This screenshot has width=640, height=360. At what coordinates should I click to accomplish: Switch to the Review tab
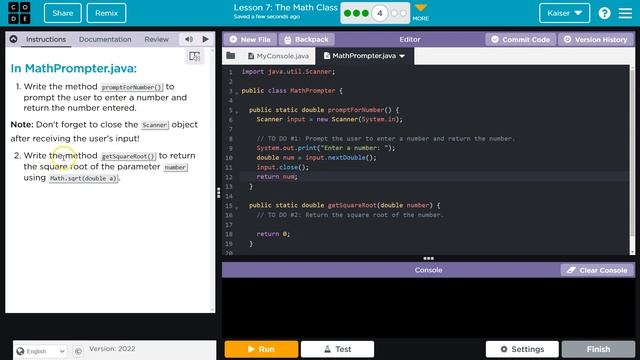(156, 39)
